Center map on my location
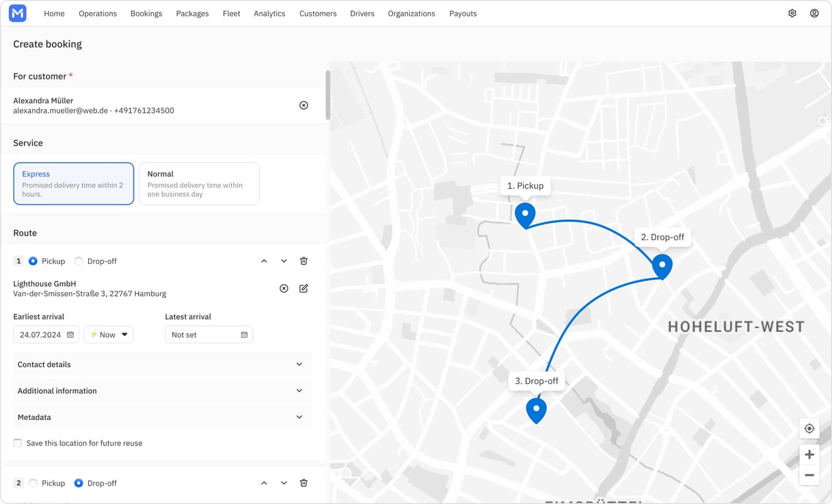 tap(809, 429)
